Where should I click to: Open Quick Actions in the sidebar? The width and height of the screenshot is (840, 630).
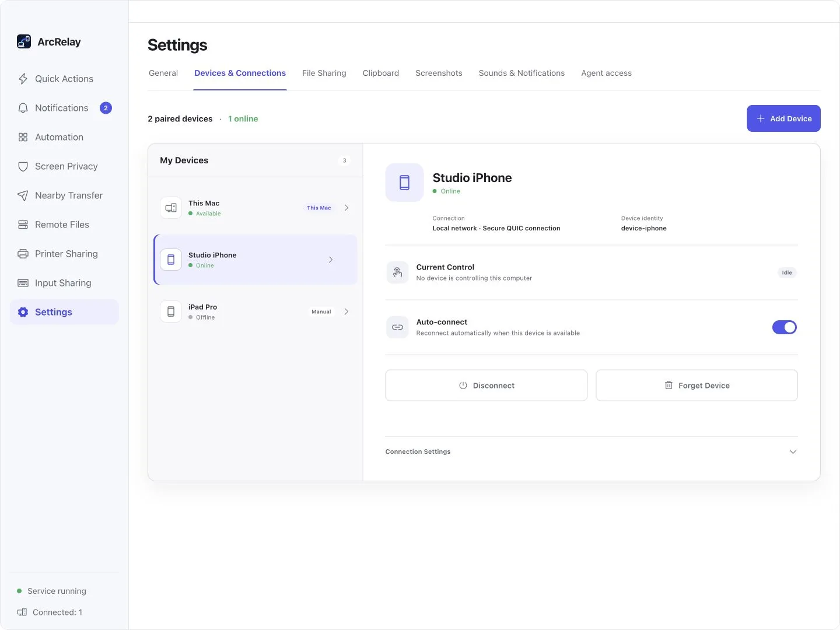(x=64, y=79)
